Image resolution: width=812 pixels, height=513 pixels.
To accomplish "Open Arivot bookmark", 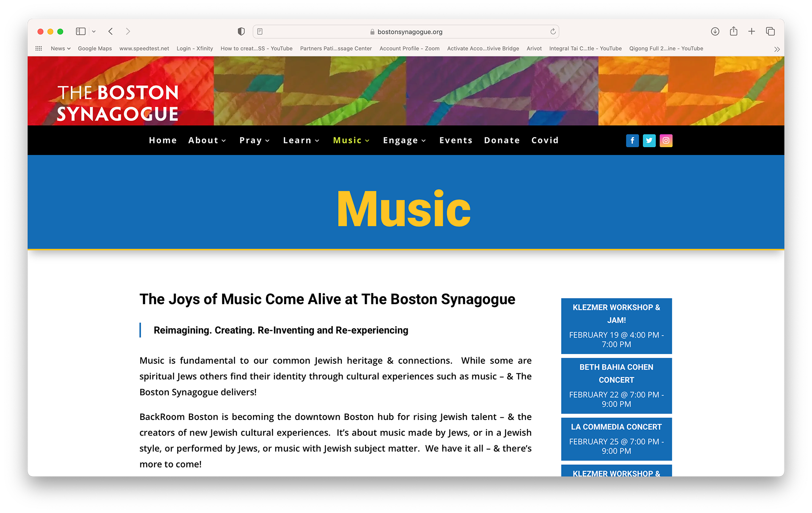I will click(x=534, y=49).
